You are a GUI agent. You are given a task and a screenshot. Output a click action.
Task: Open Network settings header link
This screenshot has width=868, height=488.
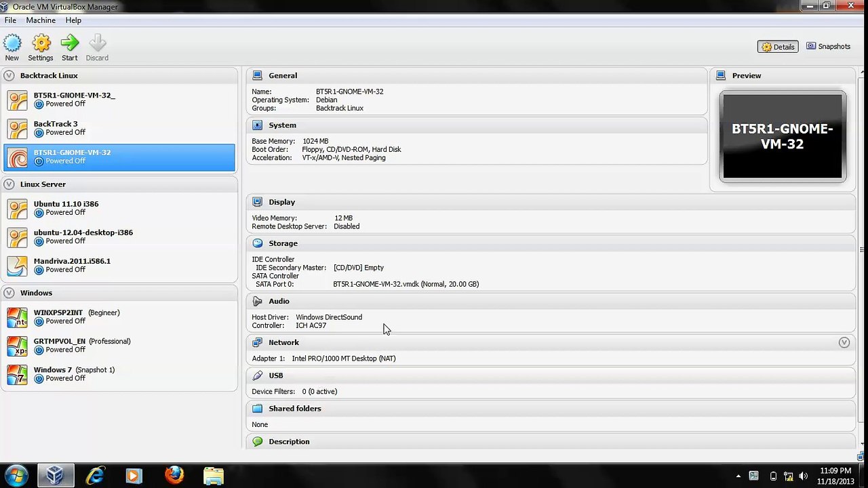pyautogui.click(x=283, y=342)
